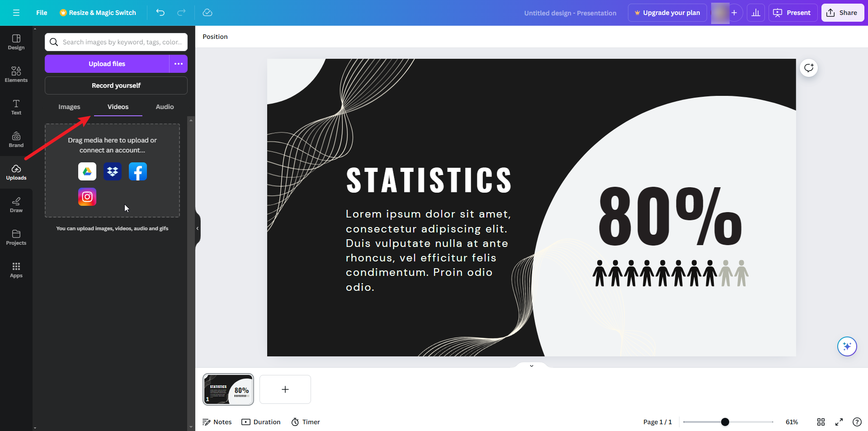Open the Apps sidebar panel

click(x=16, y=270)
